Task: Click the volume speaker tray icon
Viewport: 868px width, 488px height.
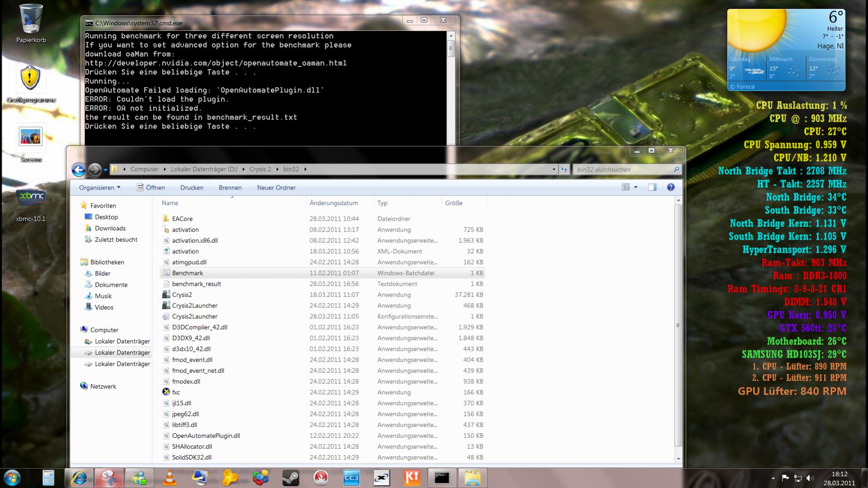Action: 810,478
